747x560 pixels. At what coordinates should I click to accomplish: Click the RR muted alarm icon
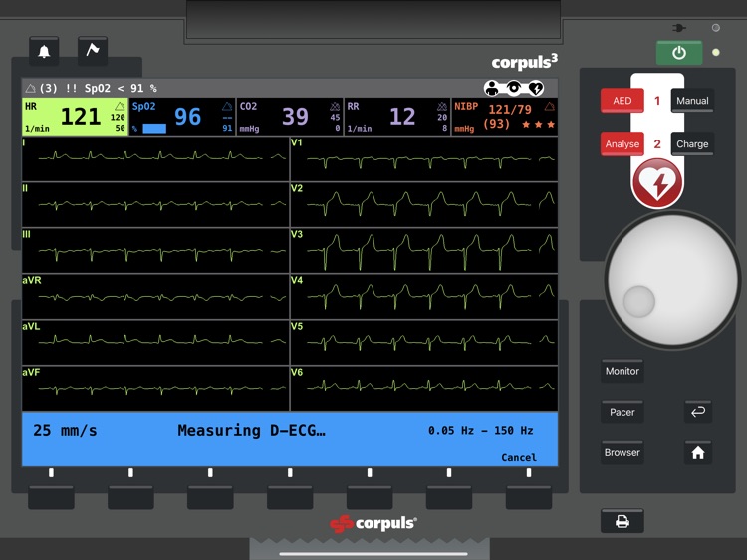[x=442, y=106]
